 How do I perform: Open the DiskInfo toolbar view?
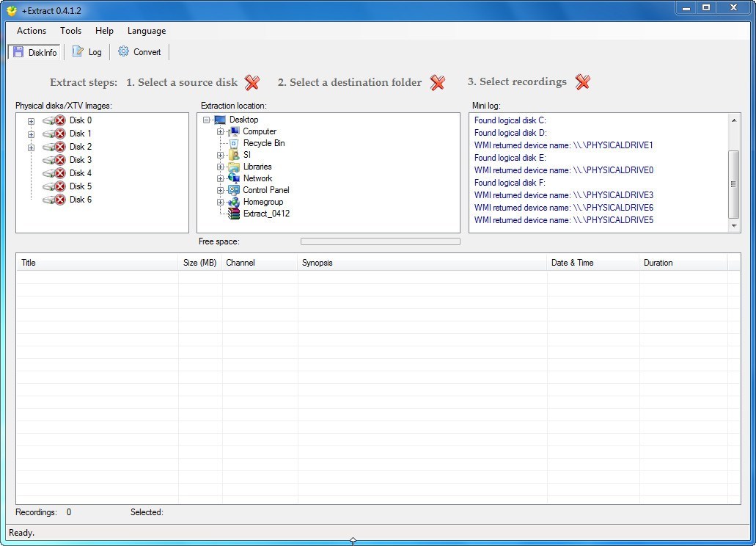click(34, 52)
